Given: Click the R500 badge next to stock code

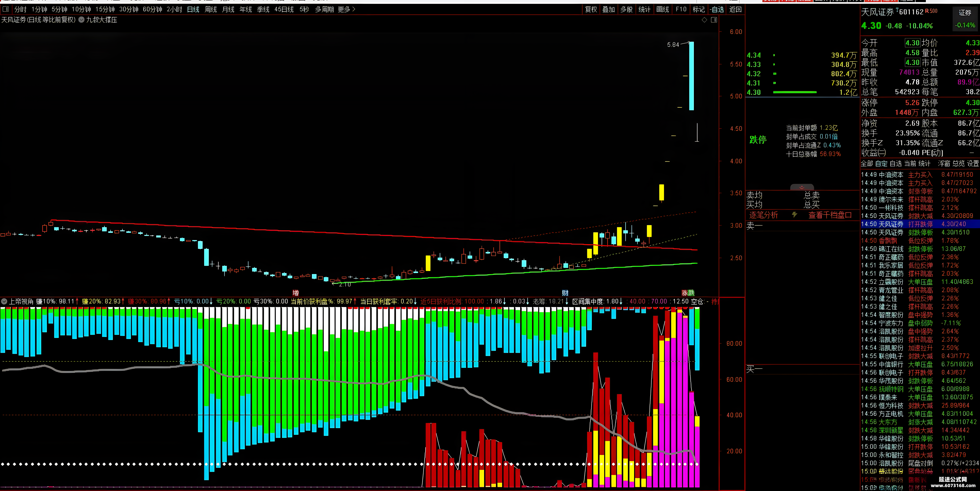Looking at the screenshot, I should coord(931,11).
